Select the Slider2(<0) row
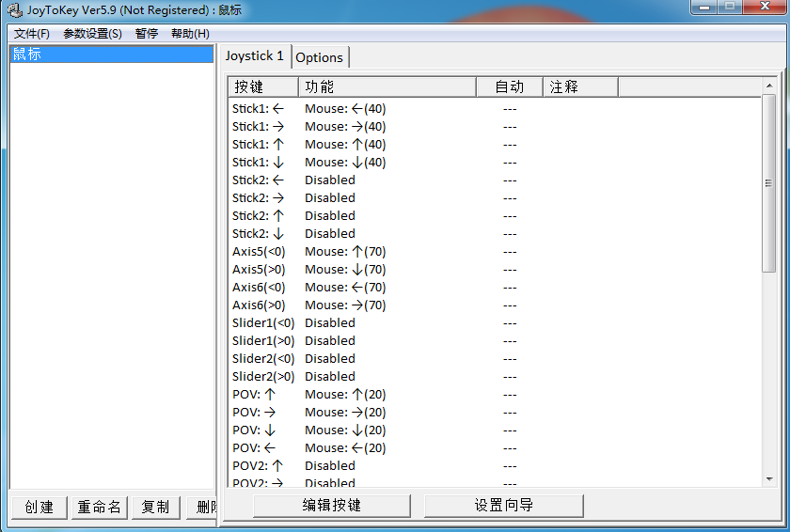 (x=495, y=359)
